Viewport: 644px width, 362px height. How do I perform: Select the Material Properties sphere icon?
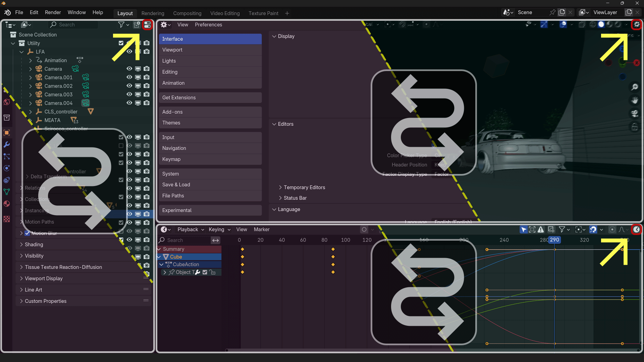tap(6, 203)
